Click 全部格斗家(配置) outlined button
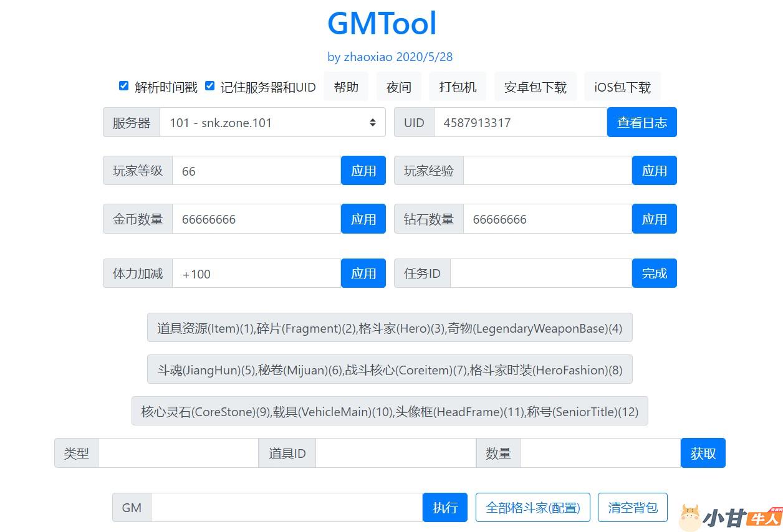783x532 pixels. 532,508
